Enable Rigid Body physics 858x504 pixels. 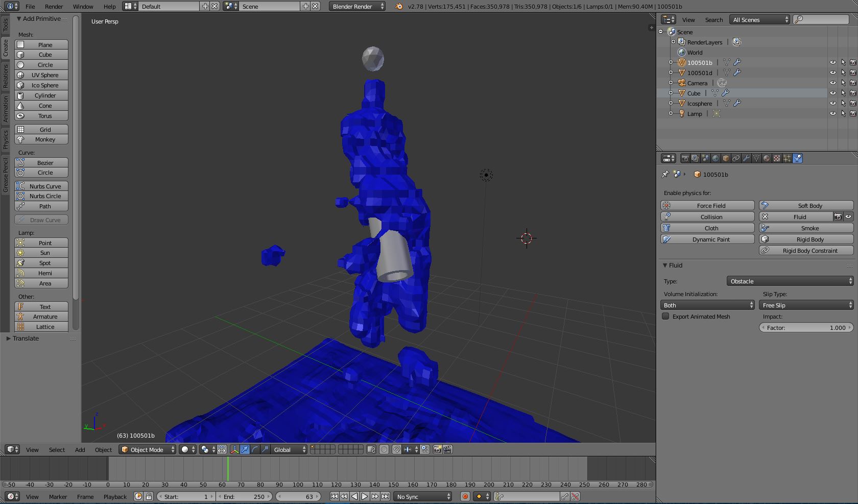(x=806, y=239)
